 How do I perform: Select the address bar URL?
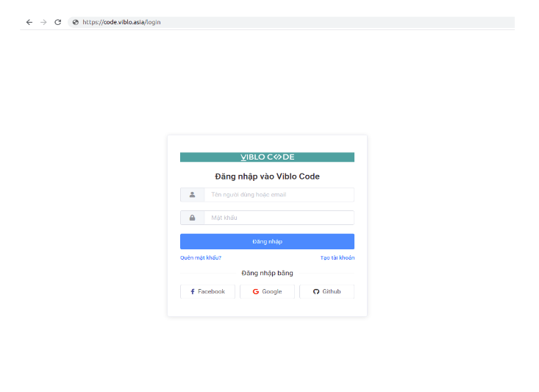tap(121, 22)
